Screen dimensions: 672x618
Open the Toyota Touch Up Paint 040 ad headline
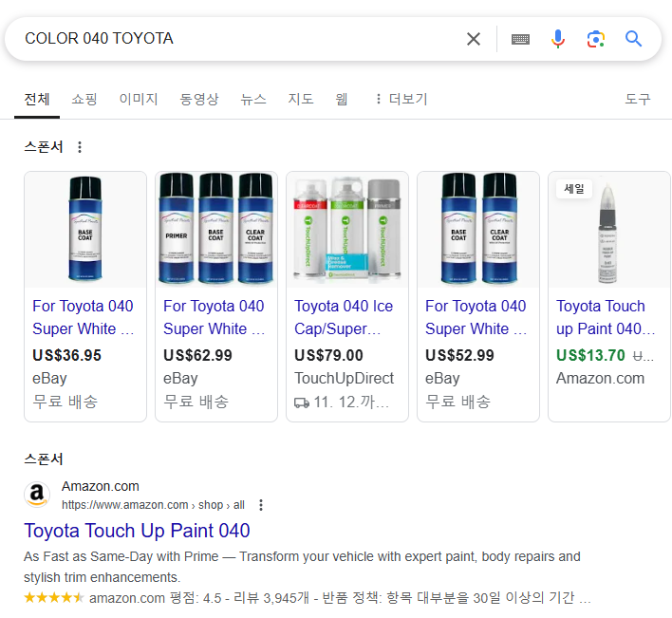137,531
